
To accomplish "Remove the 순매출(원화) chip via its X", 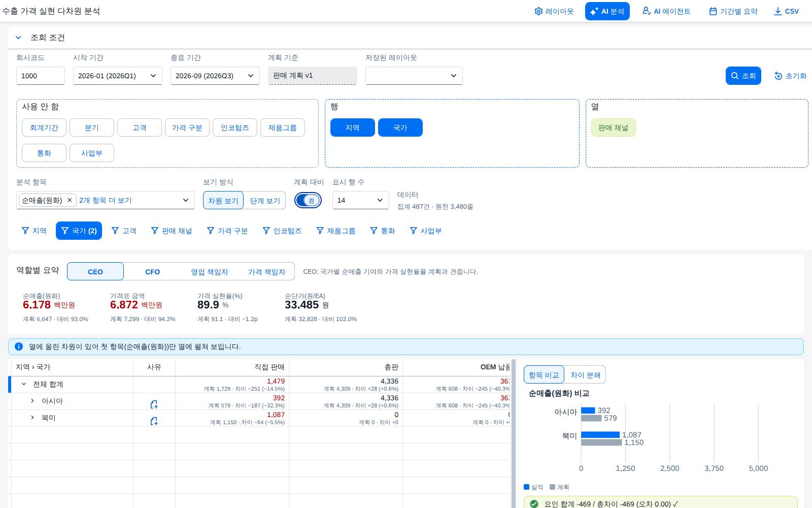I will click(70, 200).
